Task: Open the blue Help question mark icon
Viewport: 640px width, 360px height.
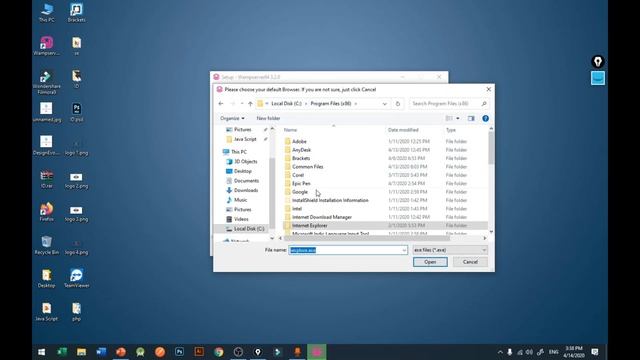Action: pyautogui.click(x=485, y=118)
